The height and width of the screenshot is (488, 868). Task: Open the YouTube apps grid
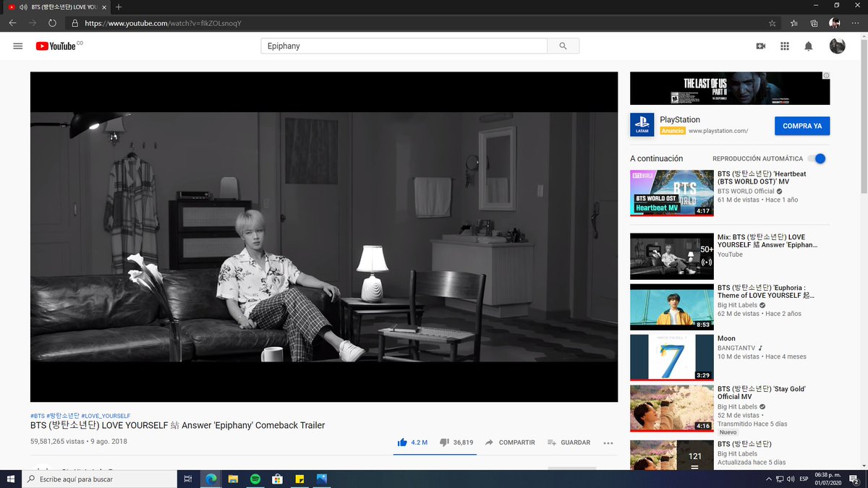point(784,46)
